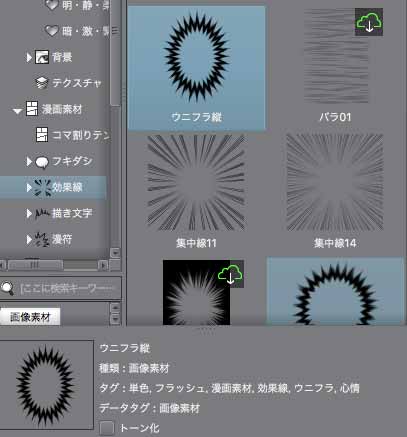
Task: Click the 画像素材 tag button
Action: (30, 317)
